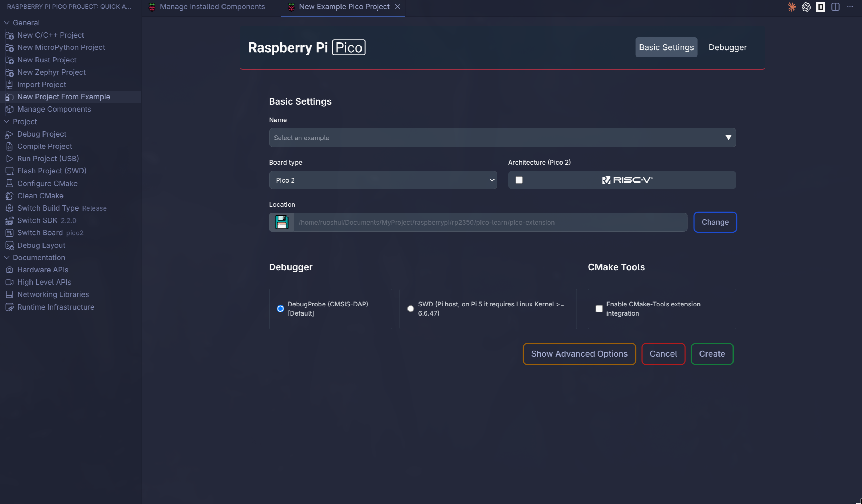Viewport: 862px width, 504px height.
Task: Click the Manage Components box icon
Action: click(9, 109)
